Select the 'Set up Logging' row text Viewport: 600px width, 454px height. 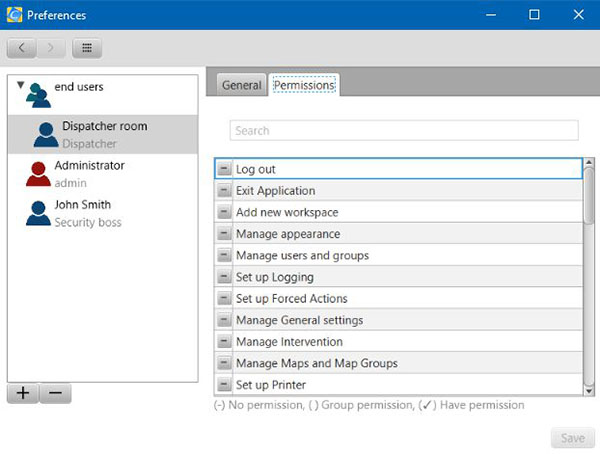click(275, 277)
